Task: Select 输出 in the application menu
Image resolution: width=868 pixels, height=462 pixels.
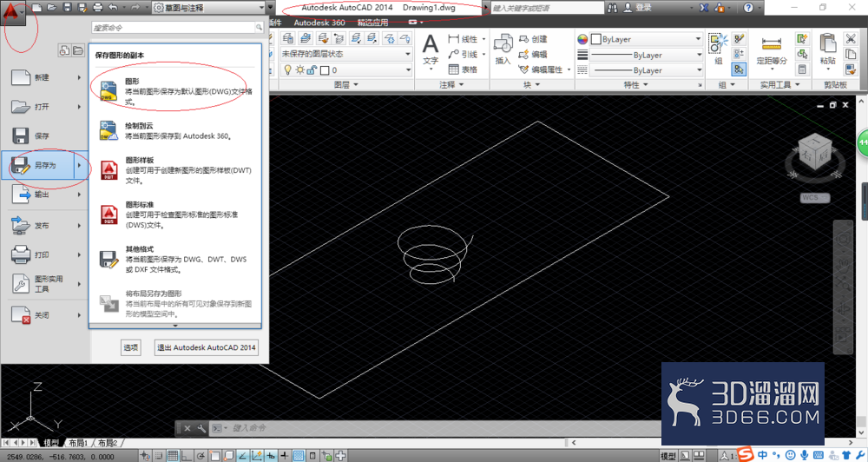Action: click(45, 195)
